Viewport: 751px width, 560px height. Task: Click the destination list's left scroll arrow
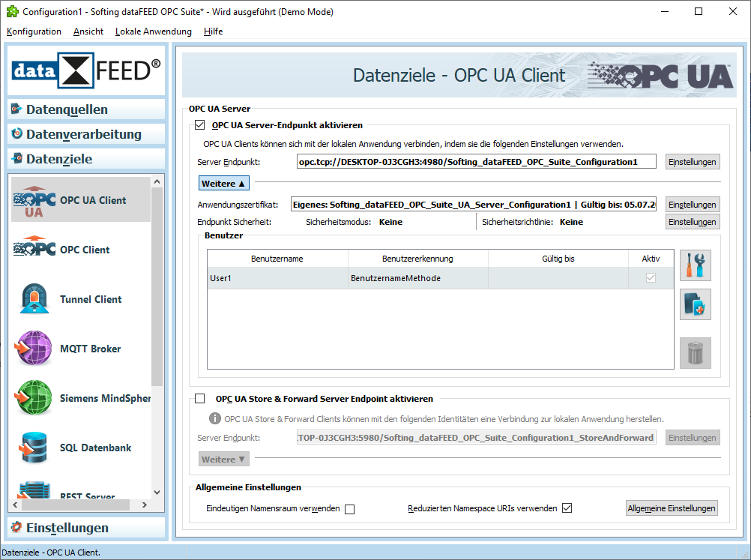pyautogui.click(x=15, y=505)
